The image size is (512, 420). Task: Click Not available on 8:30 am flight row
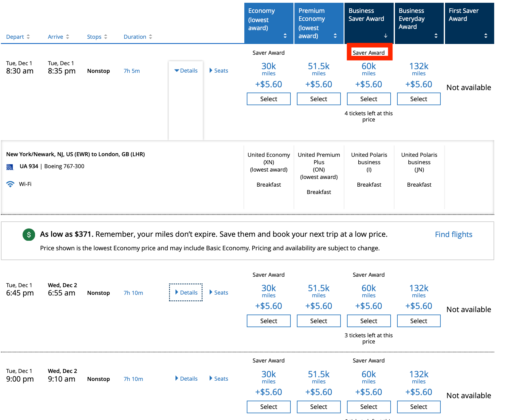tap(469, 88)
